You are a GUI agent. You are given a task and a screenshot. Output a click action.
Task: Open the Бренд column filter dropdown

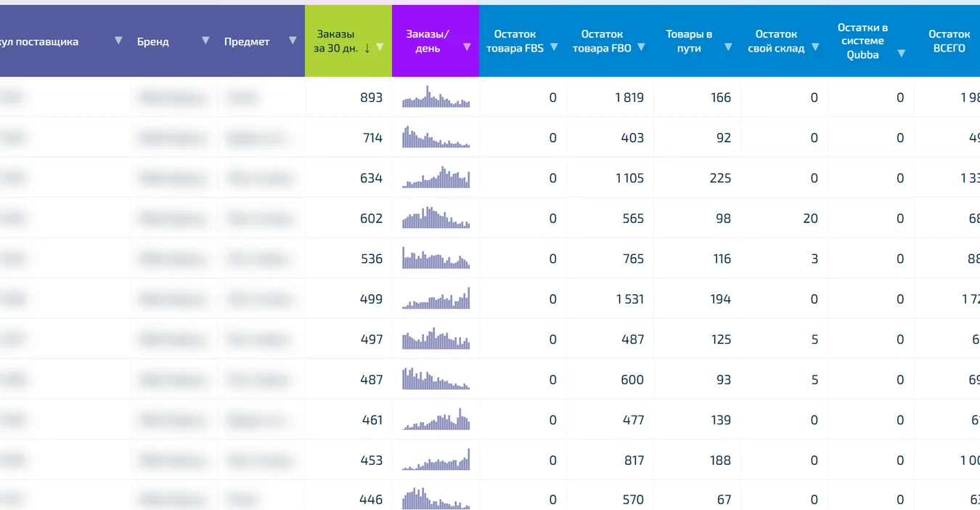coord(205,41)
